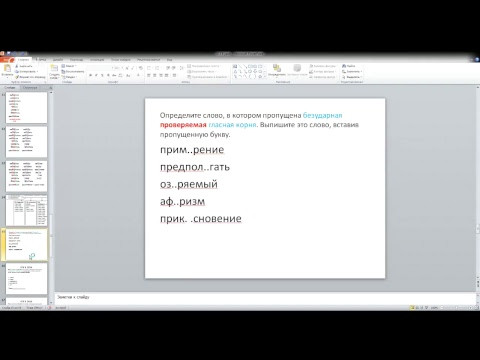Select the highlighted current slide thumbnail
The height and width of the screenshot is (360, 480).
[x=26, y=244]
